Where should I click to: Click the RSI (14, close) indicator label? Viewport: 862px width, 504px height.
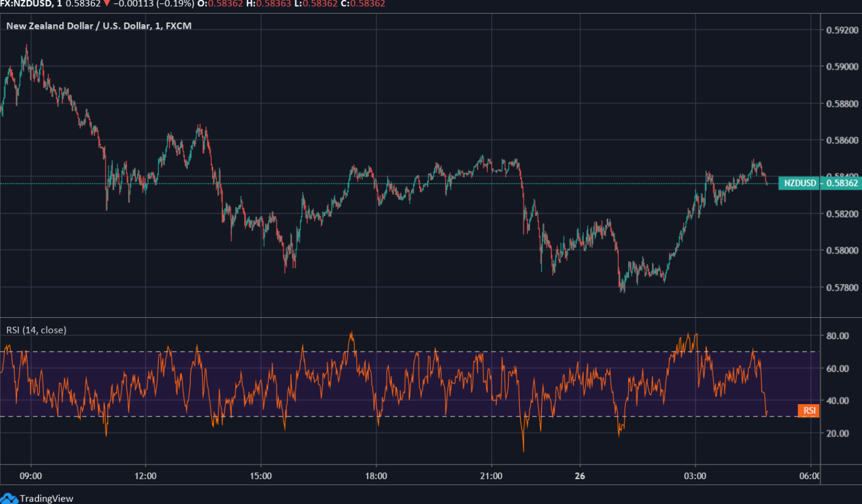(x=36, y=330)
